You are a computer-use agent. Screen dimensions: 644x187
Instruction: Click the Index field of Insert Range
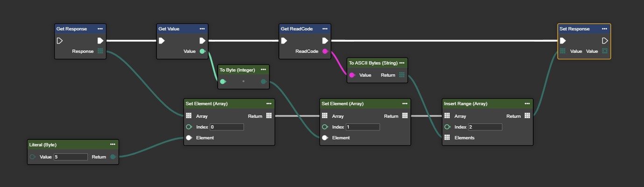(x=485, y=127)
